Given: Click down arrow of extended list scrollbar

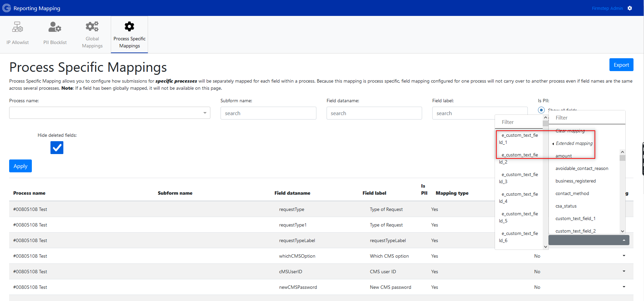Looking at the screenshot, I should [545, 247].
